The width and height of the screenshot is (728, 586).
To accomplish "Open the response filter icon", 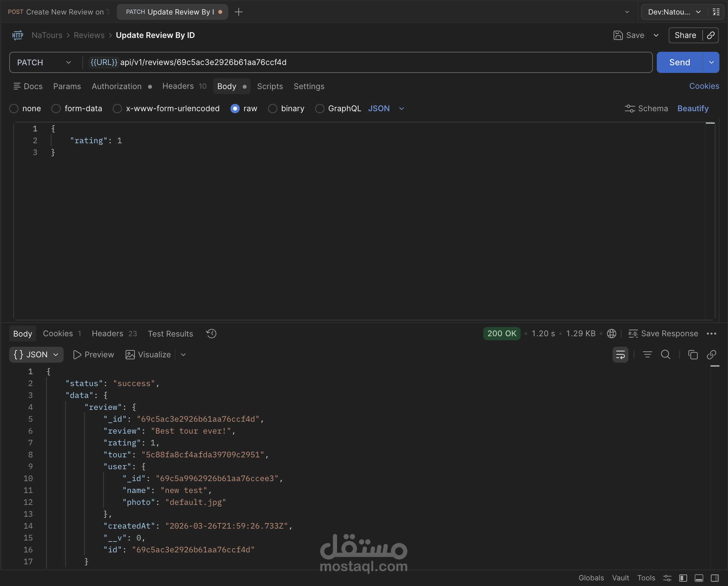I will point(647,354).
